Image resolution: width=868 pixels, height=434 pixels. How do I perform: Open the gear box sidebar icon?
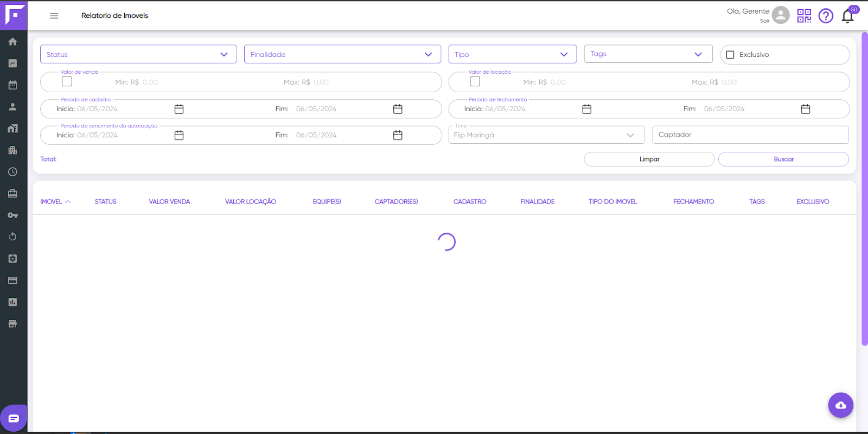[x=12, y=259]
